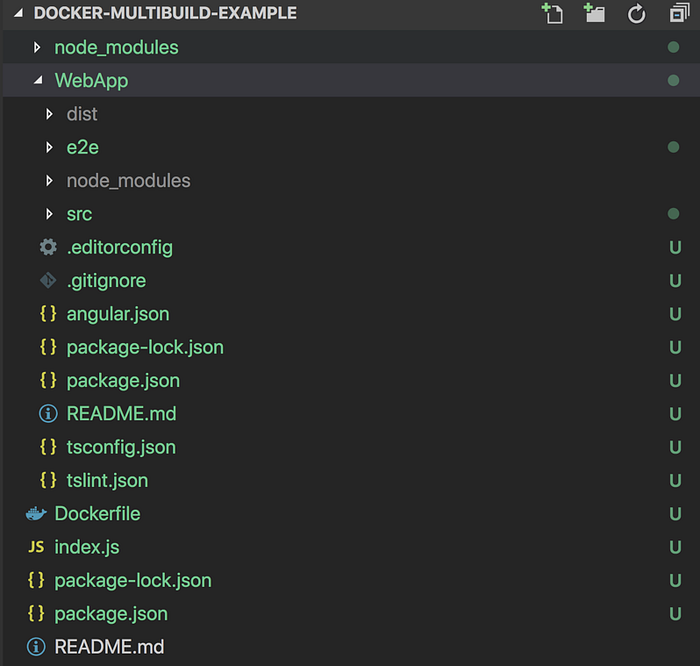Click the braces icon beside root package-lock.json
Screen dimensions: 700x666
point(36,580)
